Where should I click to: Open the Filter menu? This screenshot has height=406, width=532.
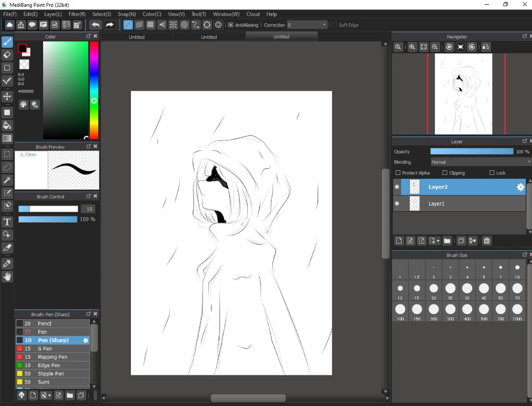77,14
